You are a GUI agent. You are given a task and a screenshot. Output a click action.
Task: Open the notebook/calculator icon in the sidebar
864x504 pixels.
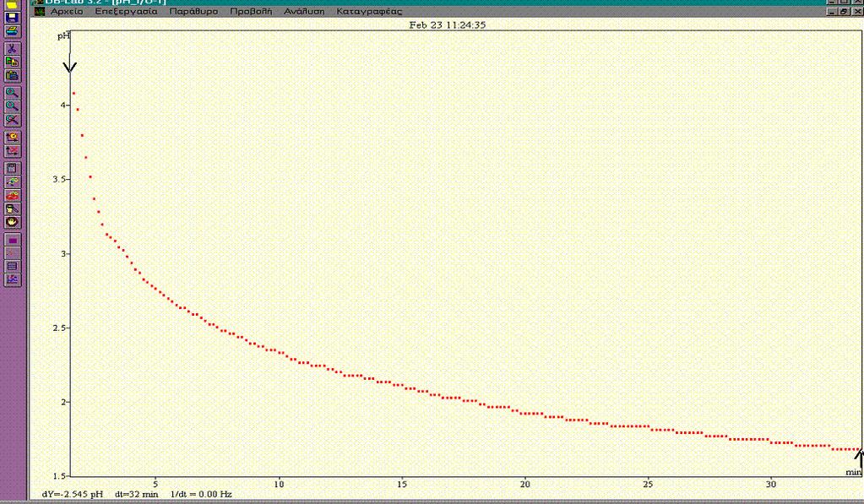click(12, 168)
